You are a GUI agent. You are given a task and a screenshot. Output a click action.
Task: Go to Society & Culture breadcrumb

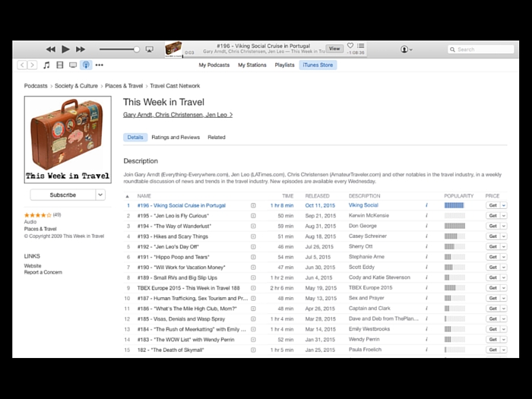[76, 86]
